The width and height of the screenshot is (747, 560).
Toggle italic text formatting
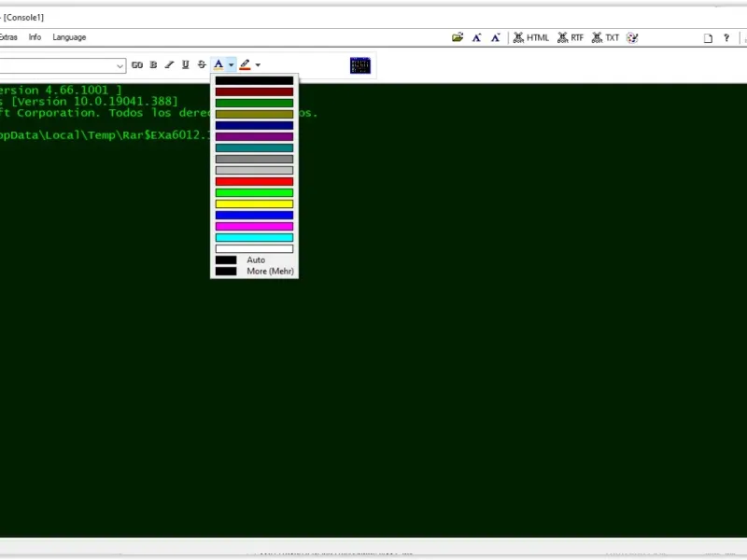(x=169, y=64)
